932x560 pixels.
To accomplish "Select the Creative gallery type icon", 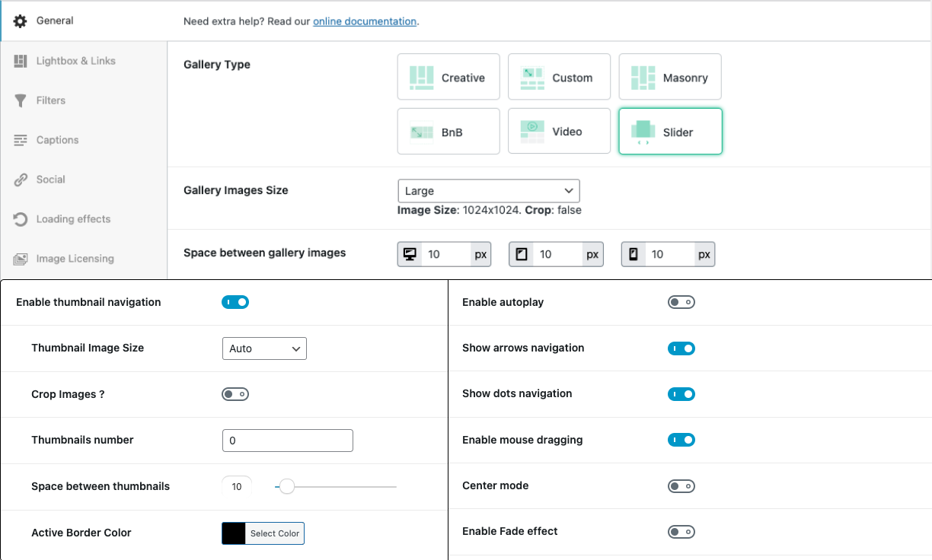I will (x=421, y=78).
